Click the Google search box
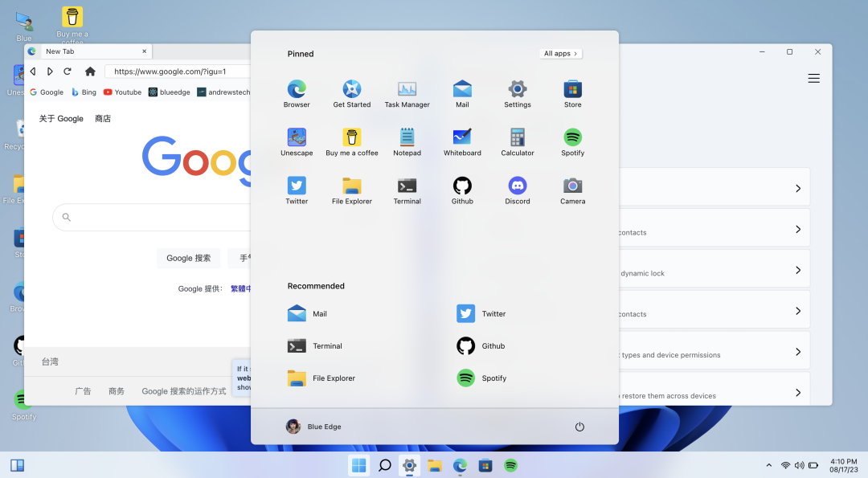The height and width of the screenshot is (478, 868). click(x=152, y=218)
